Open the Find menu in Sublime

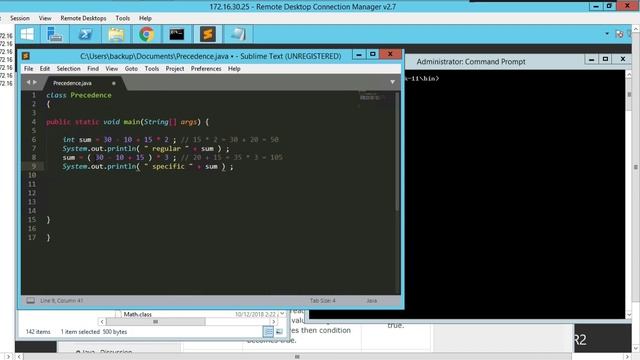coord(93,69)
